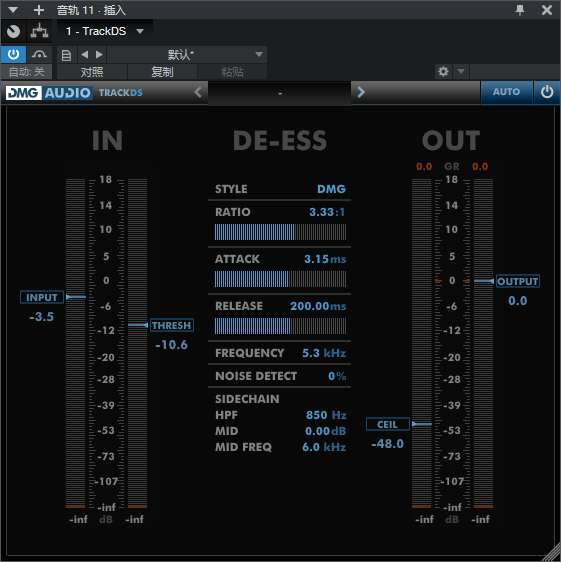Select the output value 0.0 under OUTPUT
This screenshot has width=561, height=562.
518,301
